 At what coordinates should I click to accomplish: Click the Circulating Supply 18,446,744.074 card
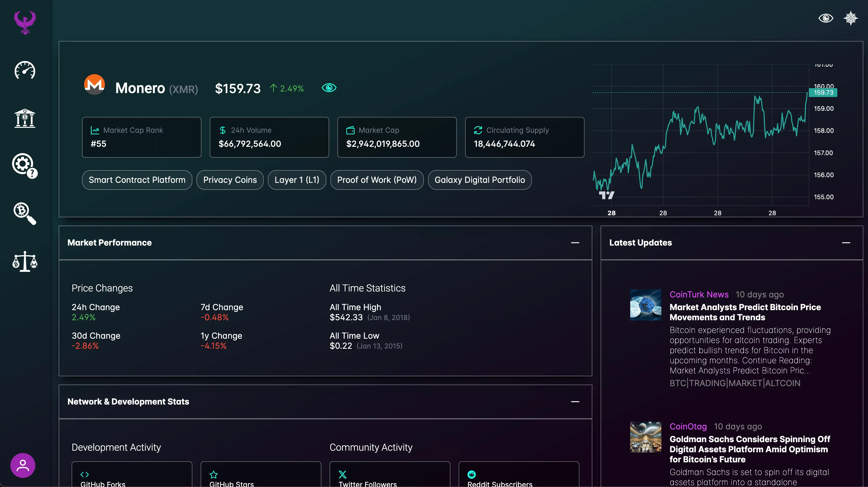525,137
